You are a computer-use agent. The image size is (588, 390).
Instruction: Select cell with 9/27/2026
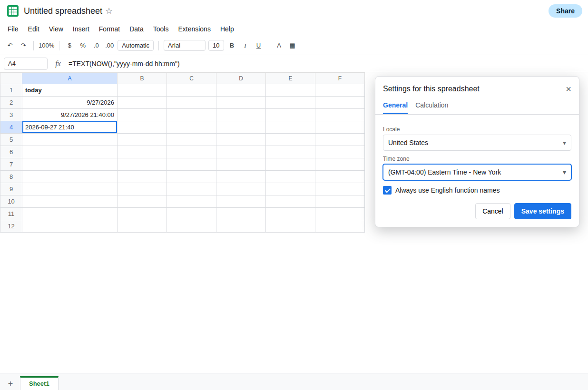[x=69, y=103]
